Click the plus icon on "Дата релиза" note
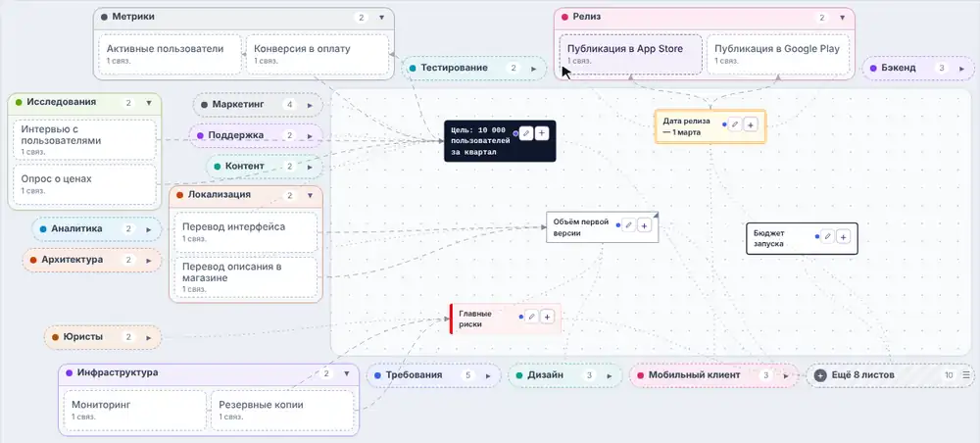 click(x=751, y=125)
